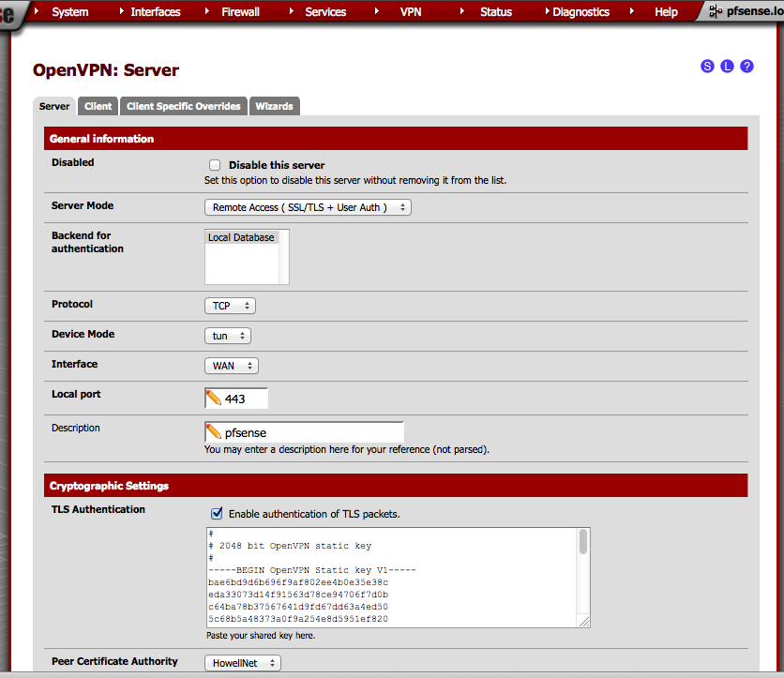Click the 'Paste your shared key here.' hint text

click(x=261, y=636)
